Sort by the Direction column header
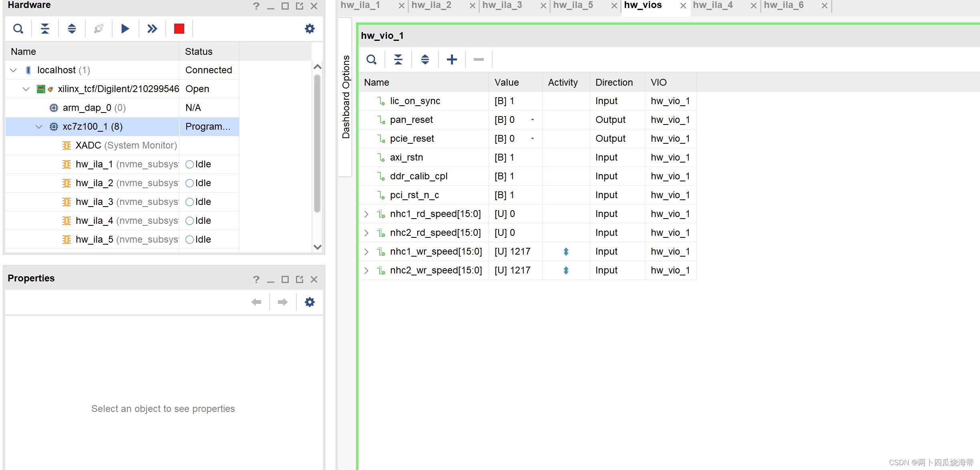Screen dimensions: 980x470 [x=617, y=82]
